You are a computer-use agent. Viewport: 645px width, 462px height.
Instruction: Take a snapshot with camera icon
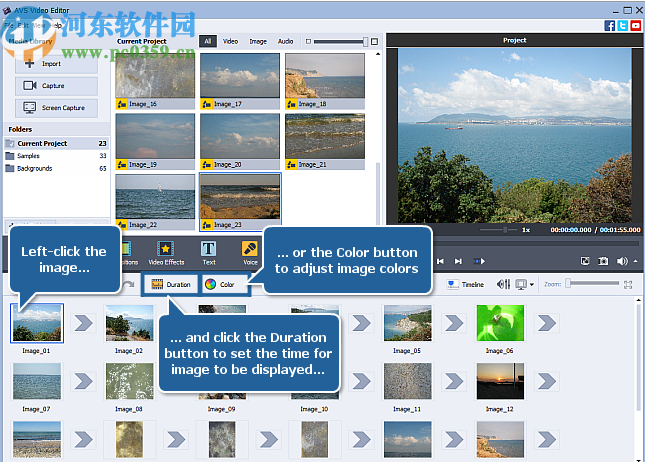coord(603,261)
